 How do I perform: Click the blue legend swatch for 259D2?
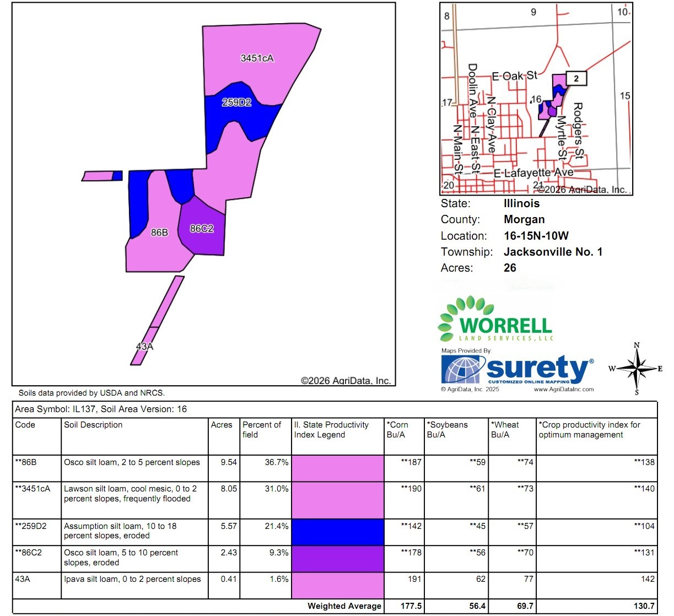[x=338, y=532]
